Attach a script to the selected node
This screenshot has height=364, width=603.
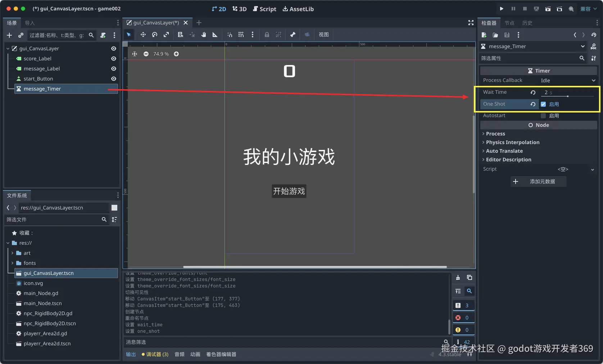[x=103, y=35]
